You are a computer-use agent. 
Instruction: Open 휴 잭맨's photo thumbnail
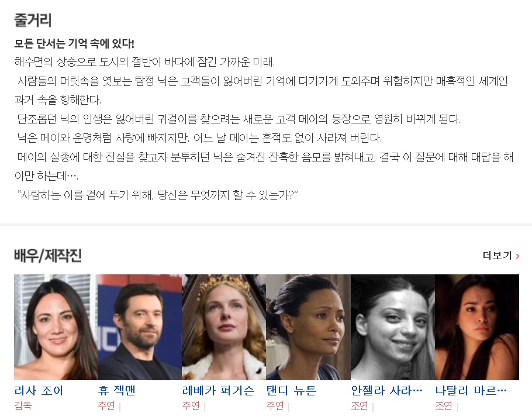[140, 327]
